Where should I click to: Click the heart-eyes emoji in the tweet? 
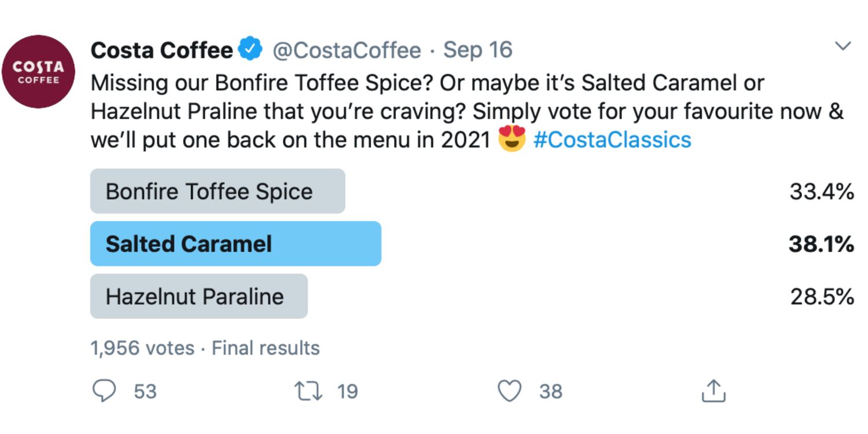tap(512, 139)
